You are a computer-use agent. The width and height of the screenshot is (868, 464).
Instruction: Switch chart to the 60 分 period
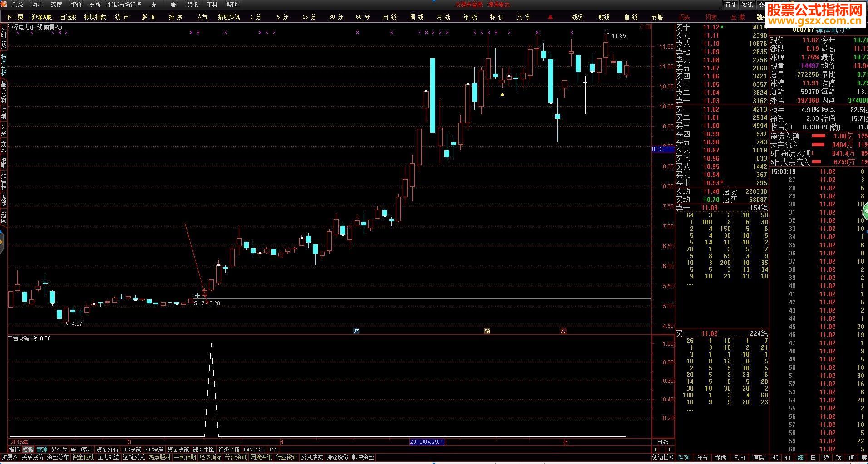pos(363,17)
